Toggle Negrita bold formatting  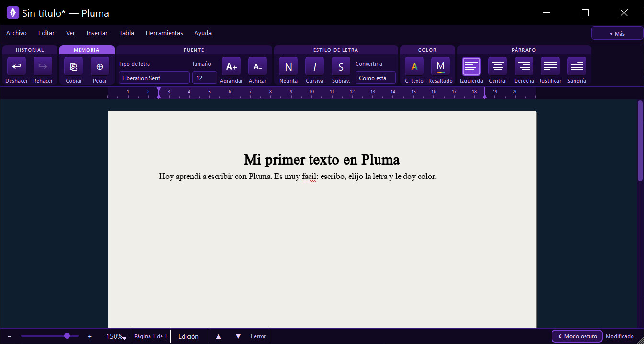(x=288, y=66)
